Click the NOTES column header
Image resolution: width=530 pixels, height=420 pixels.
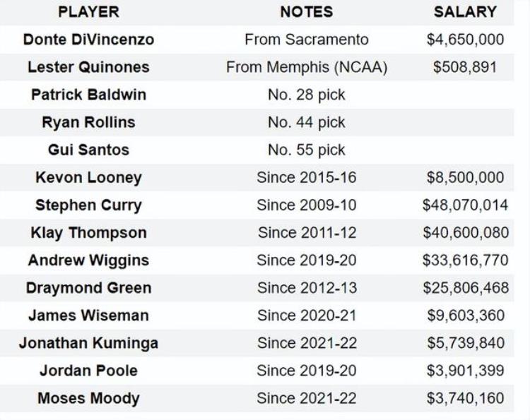click(x=307, y=12)
